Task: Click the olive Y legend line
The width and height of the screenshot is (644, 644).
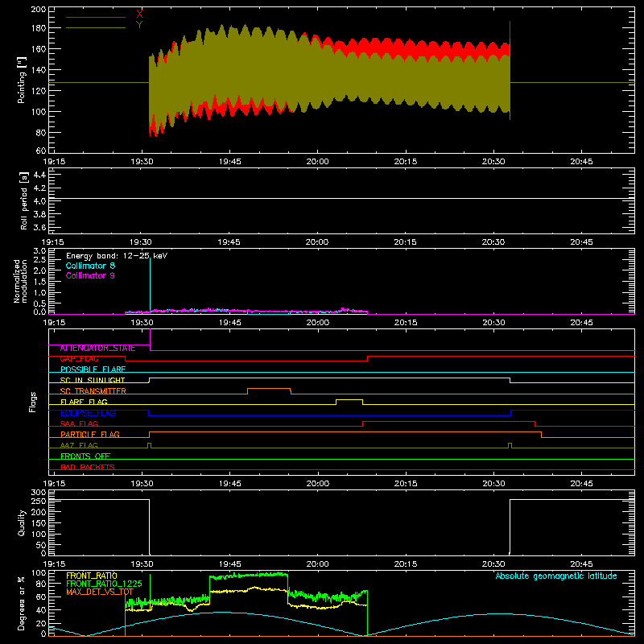Action: [96, 27]
